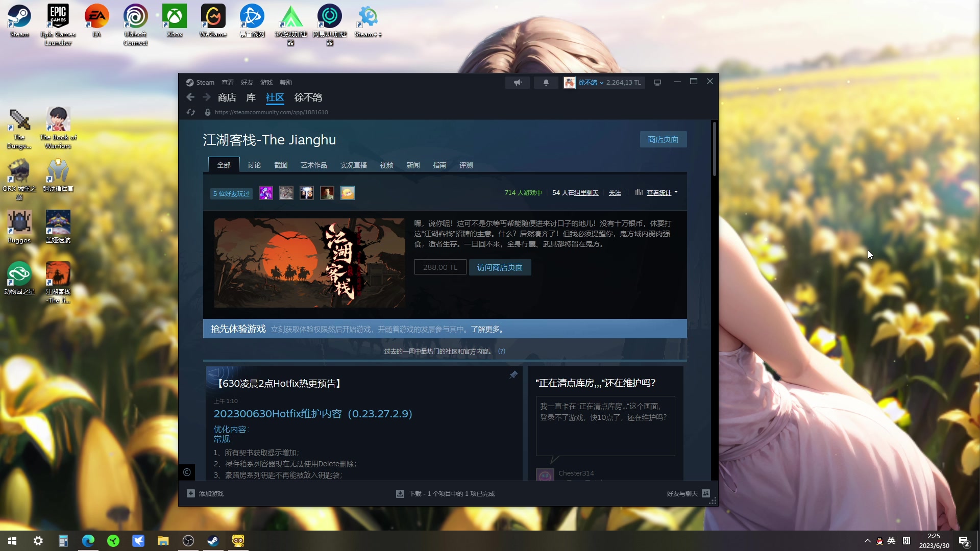The image size is (980, 551).
Task: Click the 关注 link
Action: click(615, 192)
